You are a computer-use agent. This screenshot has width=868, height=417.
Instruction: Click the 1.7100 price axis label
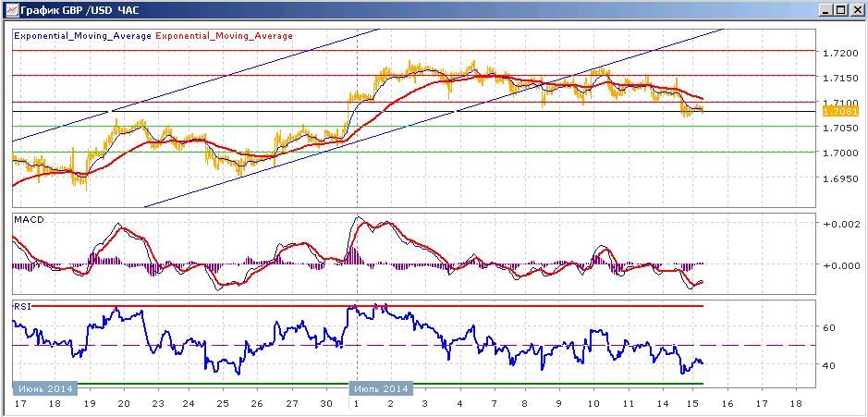click(839, 103)
